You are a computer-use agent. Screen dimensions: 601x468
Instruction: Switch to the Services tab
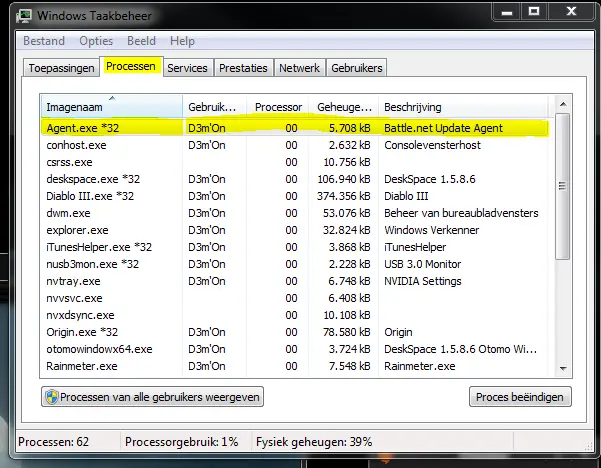tap(187, 68)
